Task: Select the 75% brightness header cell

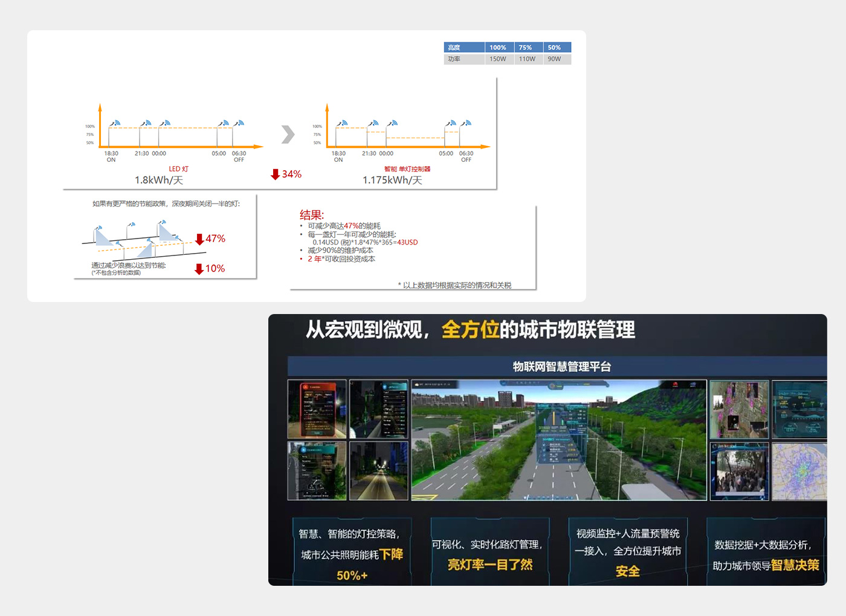Action: tap(526, 48)
